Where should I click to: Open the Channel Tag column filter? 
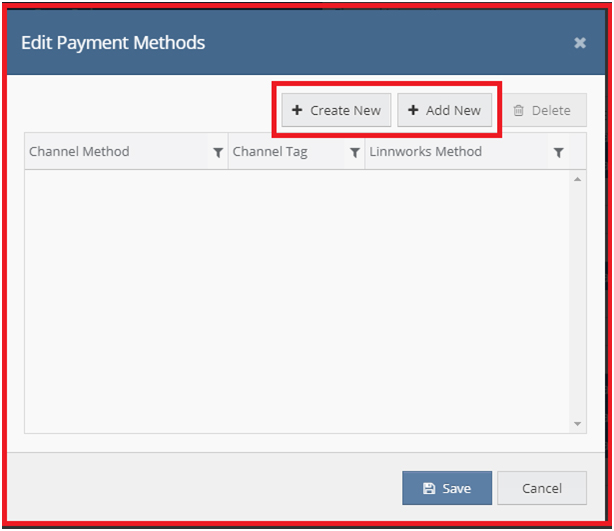(355, 152)
